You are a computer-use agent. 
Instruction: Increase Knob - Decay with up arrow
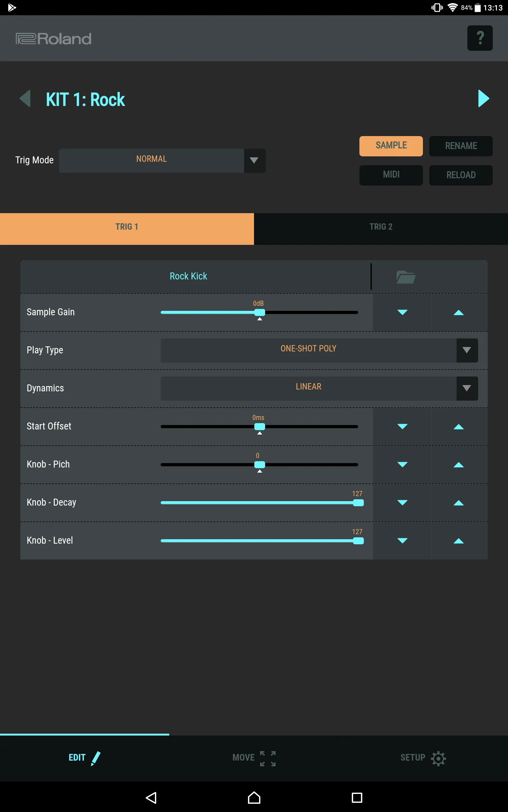point(458,503)
